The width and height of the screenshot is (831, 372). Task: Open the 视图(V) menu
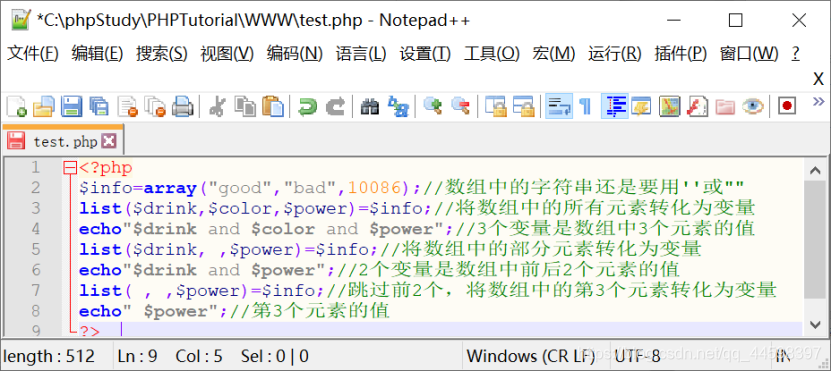[227, 54]
